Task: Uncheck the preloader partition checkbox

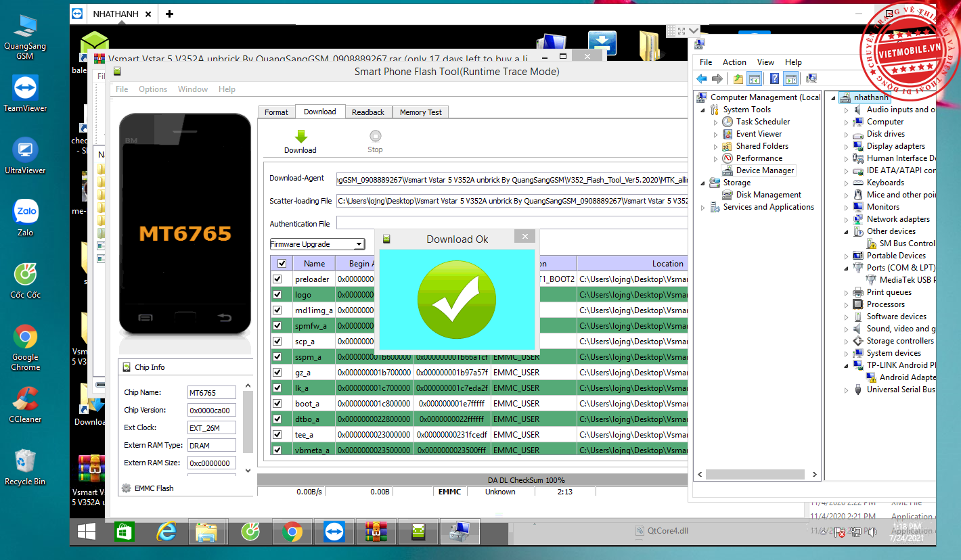Action: 277,279
